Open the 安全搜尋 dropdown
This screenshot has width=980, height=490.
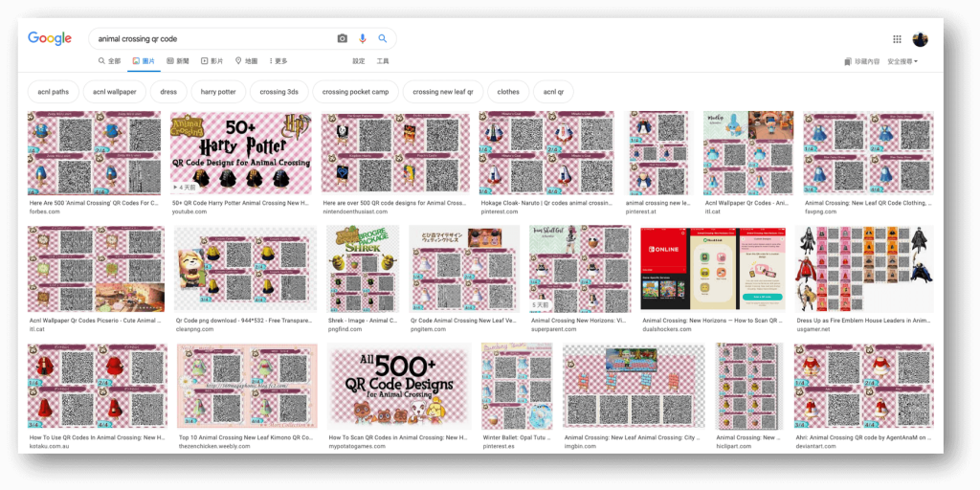click(x=902, y=61)
